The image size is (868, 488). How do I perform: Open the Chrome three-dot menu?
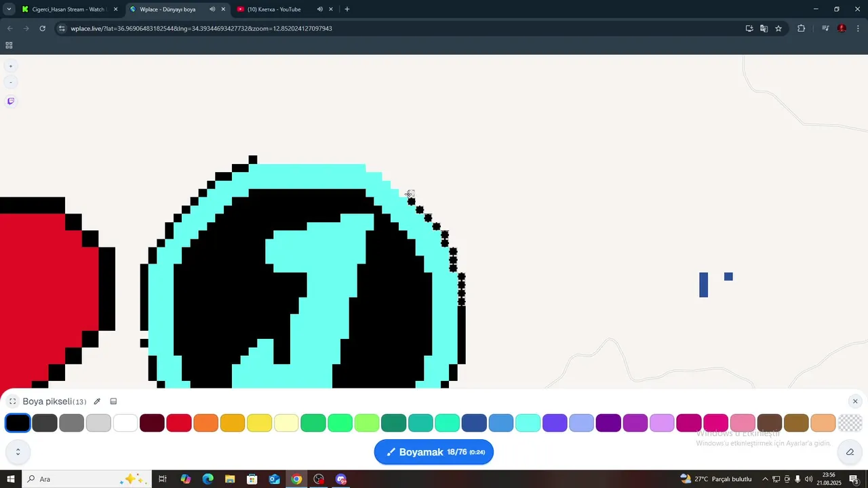click(859, 28)
